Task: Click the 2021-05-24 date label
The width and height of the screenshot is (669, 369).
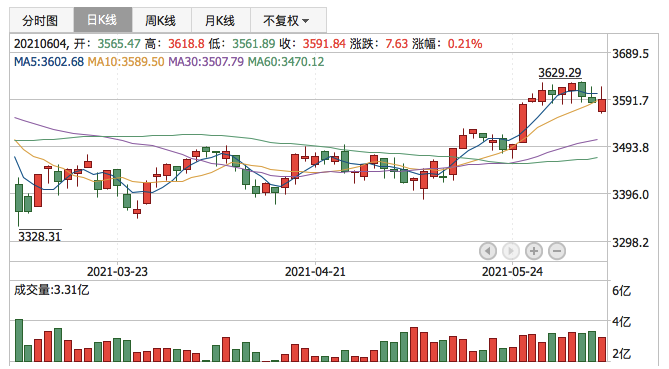Action: point(512,272)
